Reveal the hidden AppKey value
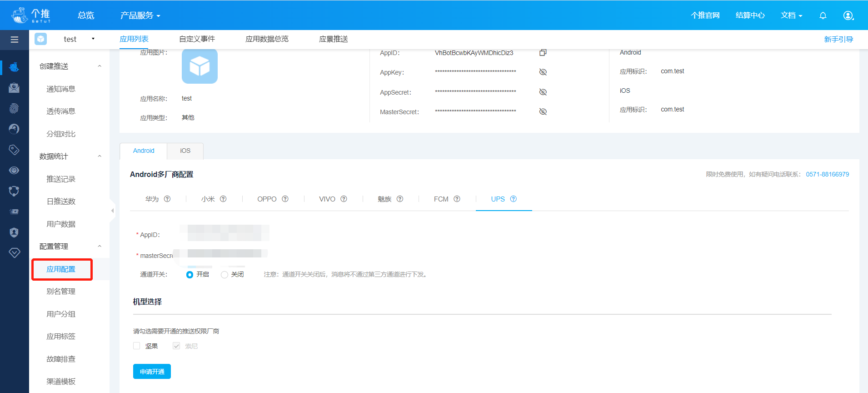Image resolution: width=868 pixels, height=393 pixels. [x=543, y=72]
